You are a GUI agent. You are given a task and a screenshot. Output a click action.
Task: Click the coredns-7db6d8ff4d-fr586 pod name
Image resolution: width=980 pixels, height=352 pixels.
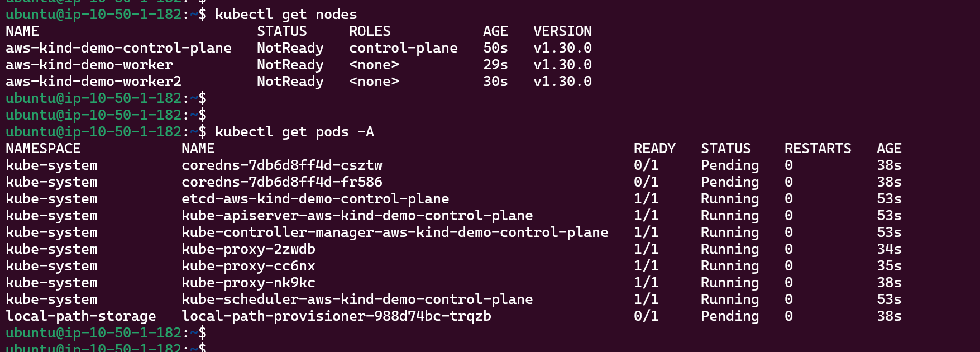coord(282,182)
